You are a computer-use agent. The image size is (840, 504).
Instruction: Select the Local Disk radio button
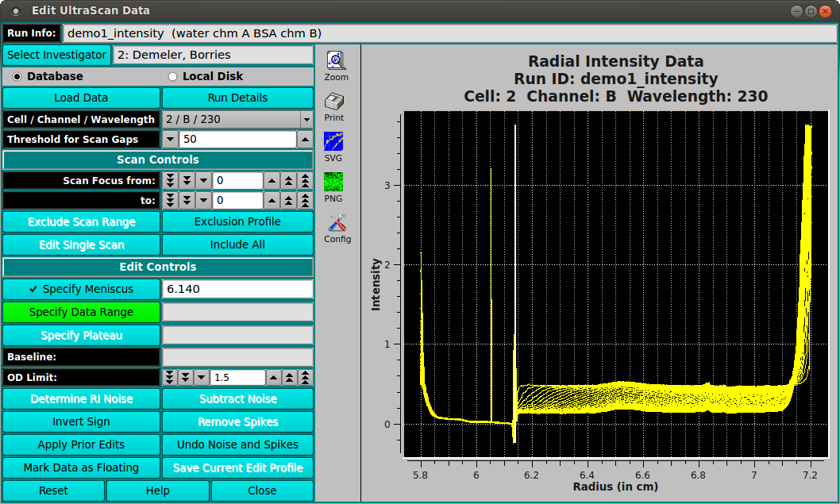point(172,76)
